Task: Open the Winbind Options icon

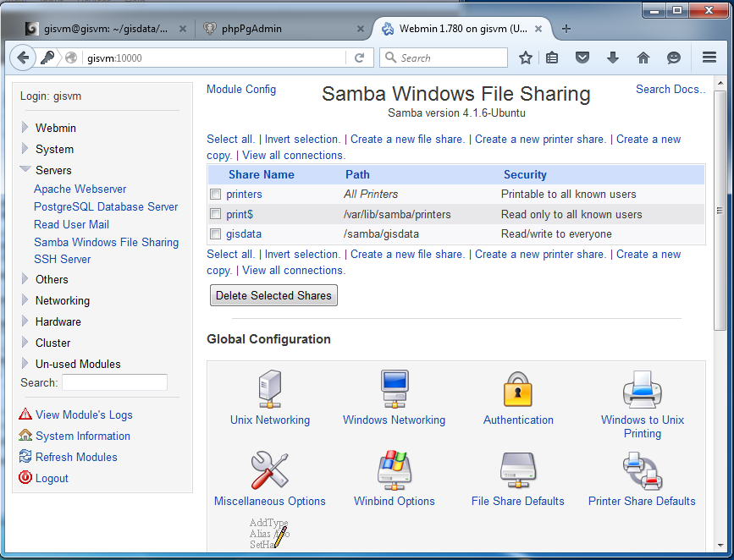Action: coord(395,469)
